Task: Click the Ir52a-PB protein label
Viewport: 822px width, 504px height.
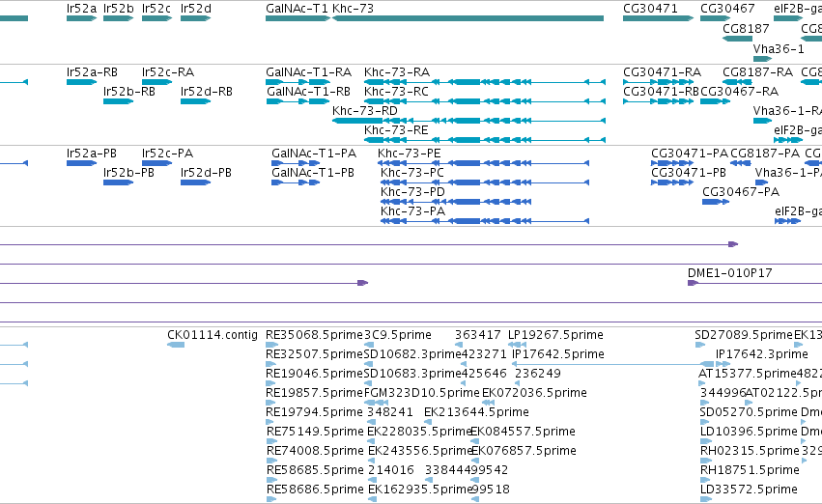Action: pos(92,153)
